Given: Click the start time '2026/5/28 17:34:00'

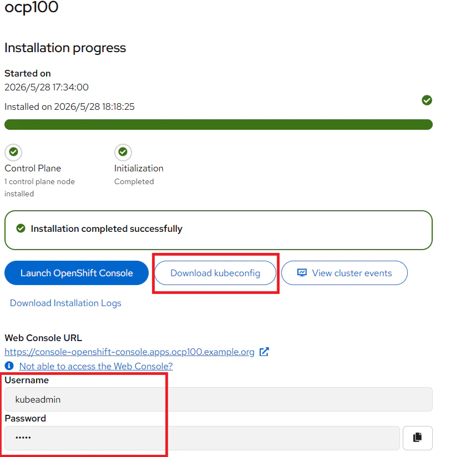Looking at the screenshot, I should tap(47, 87).
